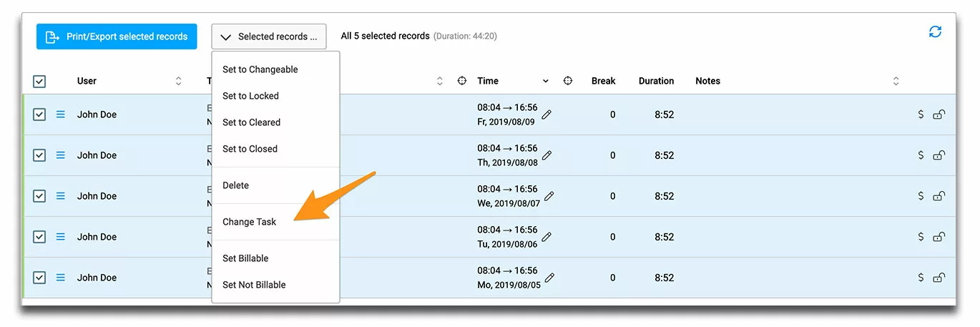Image resolution: width=980 pixels, height=327 pixels.
Task: Click the unlock icon in the last row
Action: click(x=939, y=278)
